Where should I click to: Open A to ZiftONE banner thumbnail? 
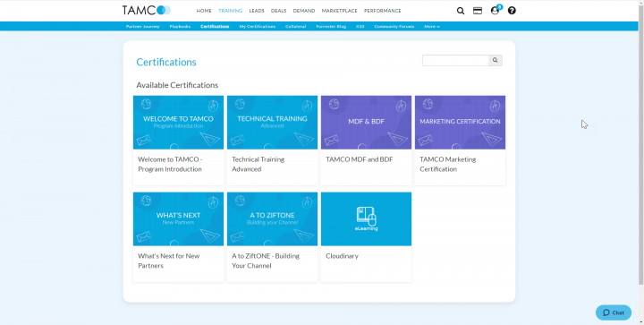(x=272, y=219)
